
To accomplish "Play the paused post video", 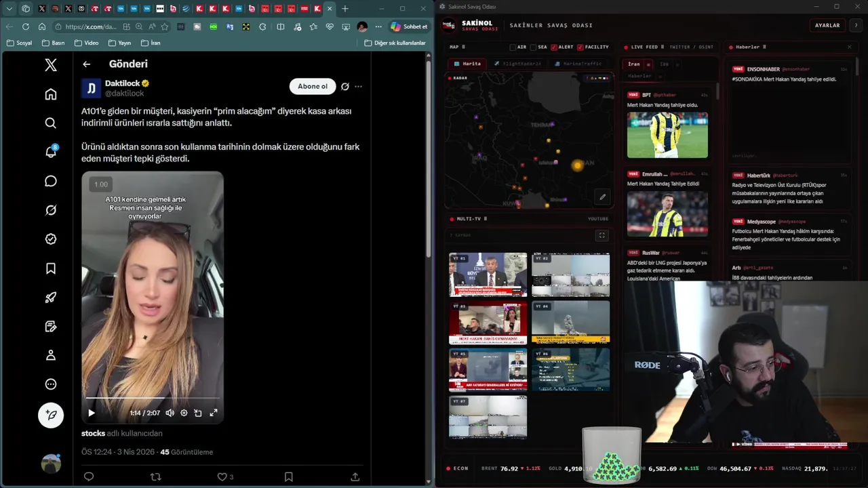I will [x=92, y=413].
